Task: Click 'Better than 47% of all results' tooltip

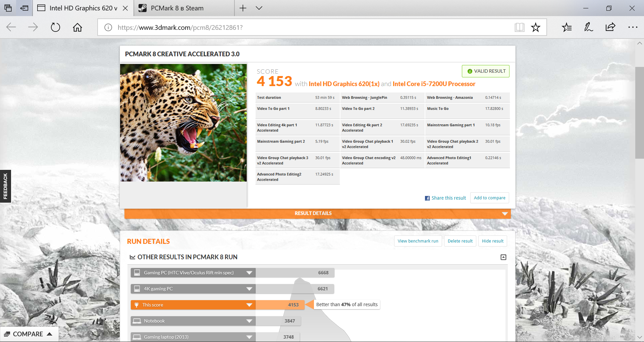Action: 347,304
